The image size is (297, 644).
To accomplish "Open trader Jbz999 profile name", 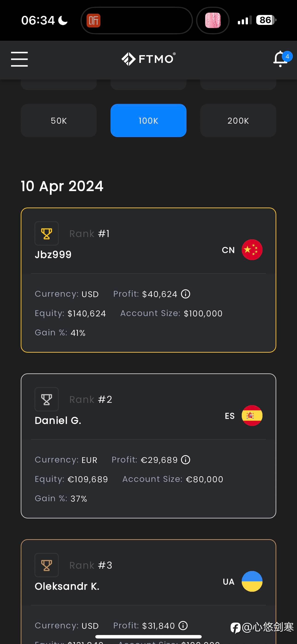I will pyautogui.click(x=53, y=255).
